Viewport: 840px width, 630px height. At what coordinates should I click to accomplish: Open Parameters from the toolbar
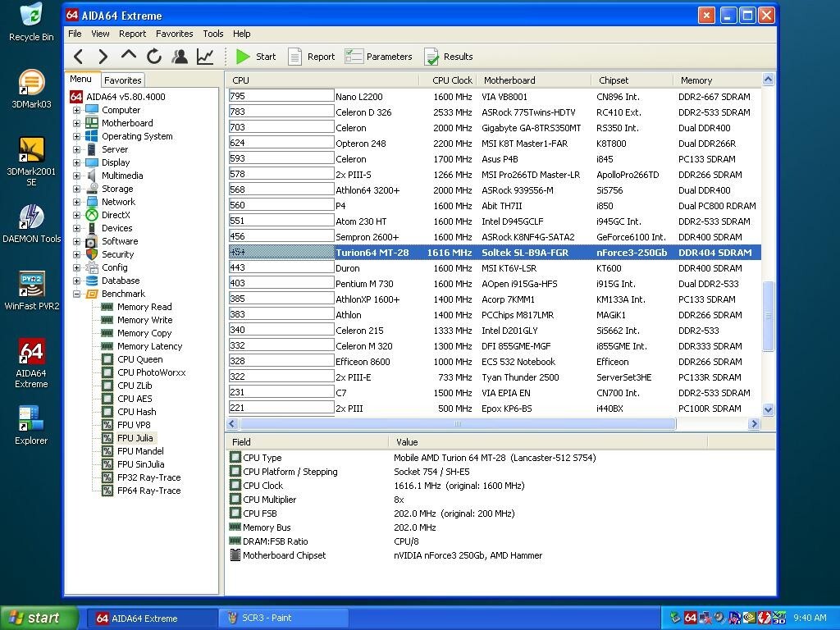[378, 57]
